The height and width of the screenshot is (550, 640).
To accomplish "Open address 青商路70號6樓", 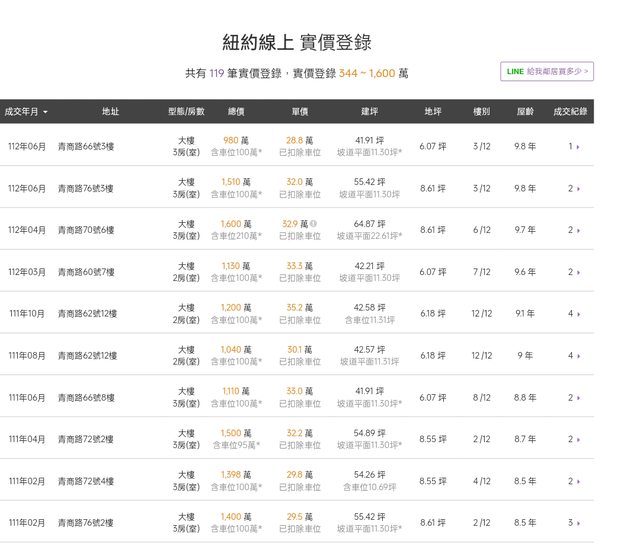I will coord(85,230).
